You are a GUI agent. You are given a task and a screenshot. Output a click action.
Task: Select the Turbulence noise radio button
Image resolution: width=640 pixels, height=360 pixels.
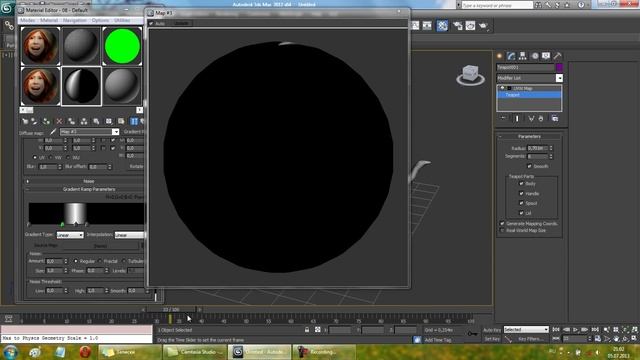124,261
